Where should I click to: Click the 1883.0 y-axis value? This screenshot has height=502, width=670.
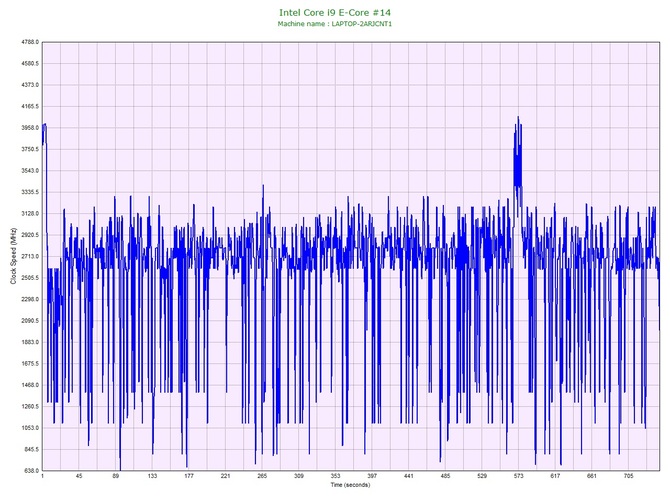coord(30,342)
